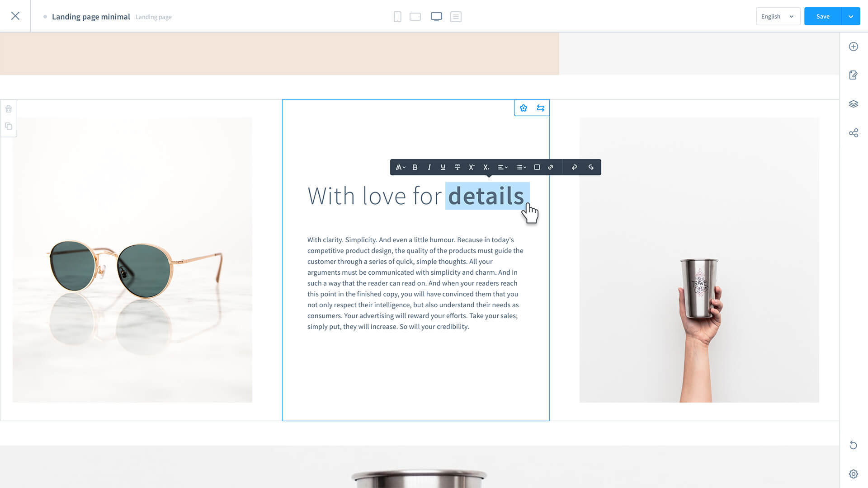868x488 pixels.
Task: Toggle the superscript formatting button
Action: (x=472, y=167)
